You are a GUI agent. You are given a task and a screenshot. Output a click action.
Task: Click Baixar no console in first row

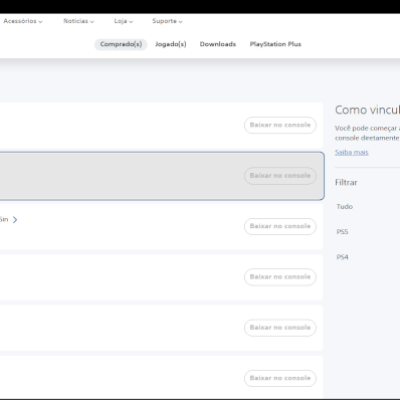[x=280, y=125]
